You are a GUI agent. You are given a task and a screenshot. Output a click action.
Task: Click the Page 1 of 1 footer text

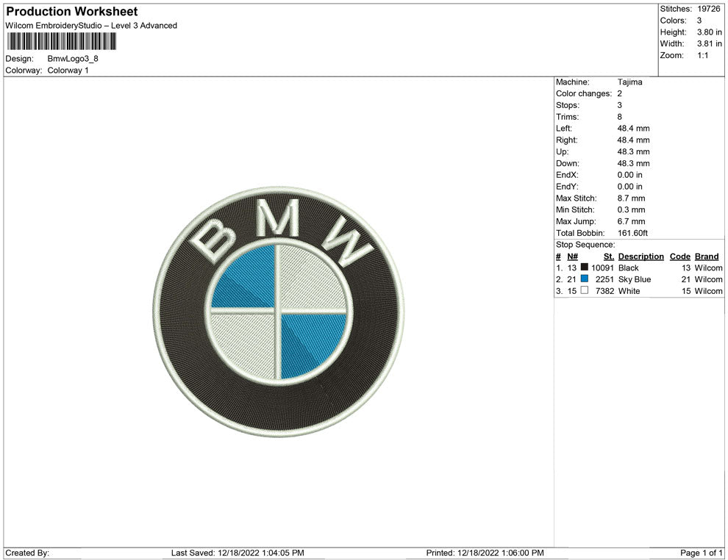pyautogui.click(x=702, y=553)
